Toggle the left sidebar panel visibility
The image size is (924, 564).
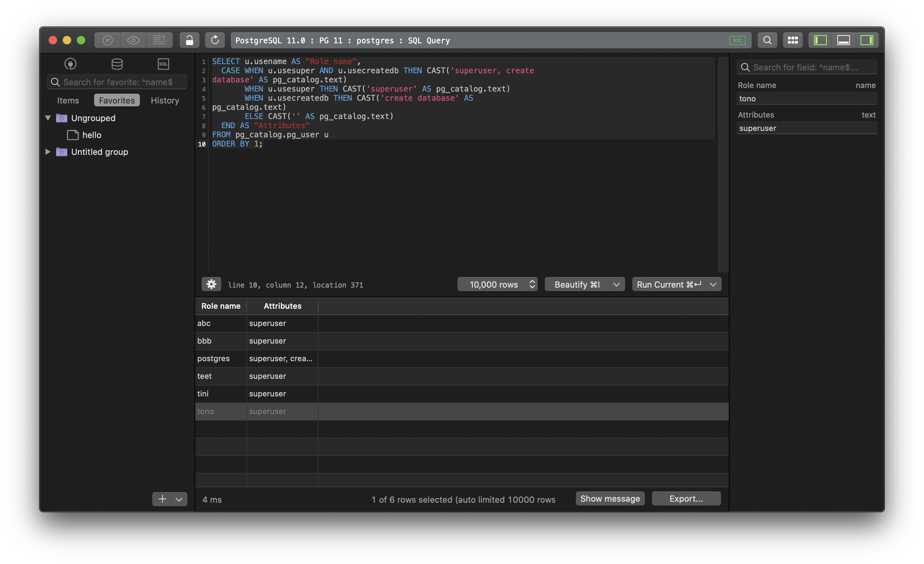820,40
